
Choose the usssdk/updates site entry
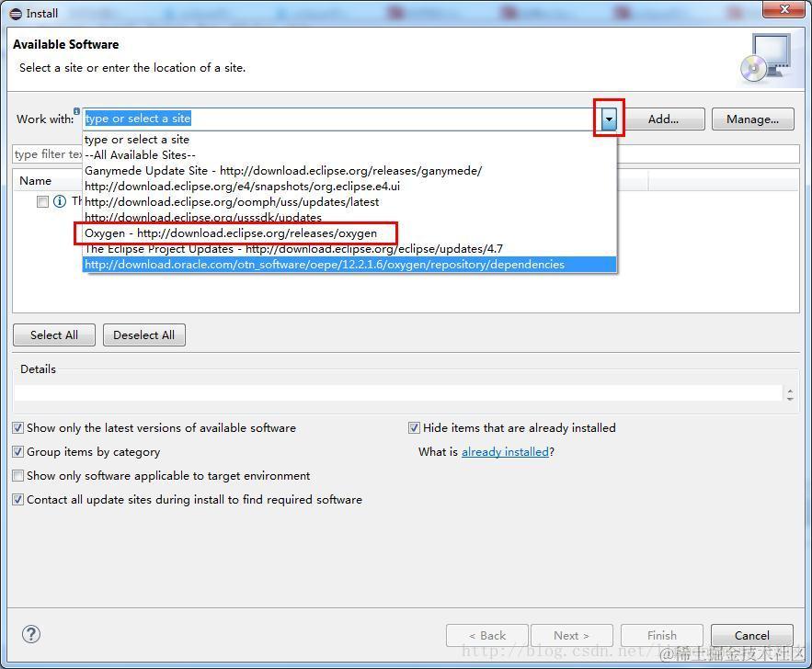tap(349, 217)
